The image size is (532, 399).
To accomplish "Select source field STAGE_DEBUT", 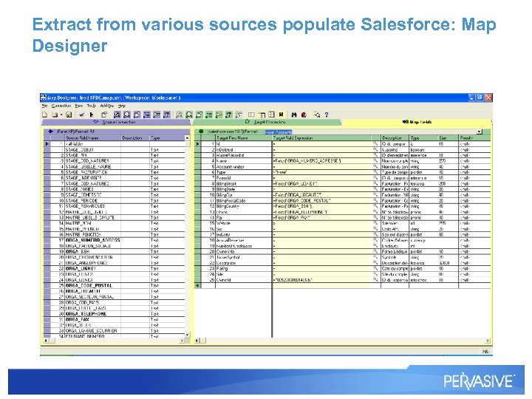I will point(92,149).
